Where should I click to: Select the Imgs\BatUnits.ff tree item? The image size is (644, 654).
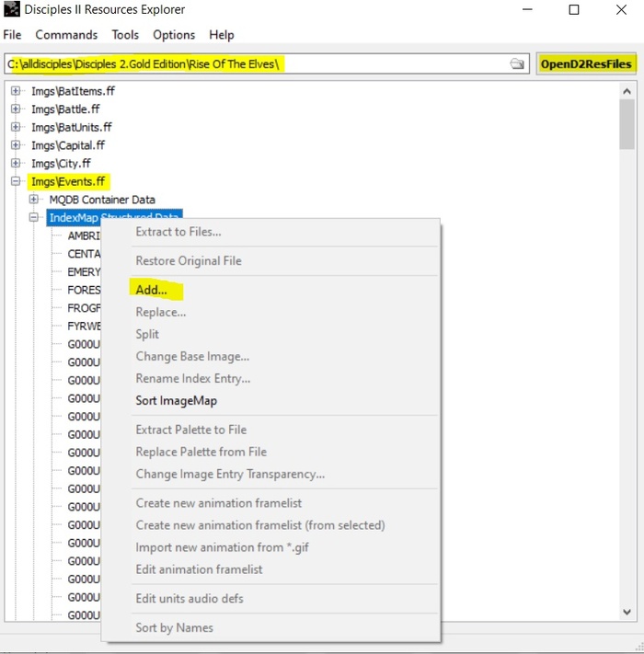pos(71,128)
